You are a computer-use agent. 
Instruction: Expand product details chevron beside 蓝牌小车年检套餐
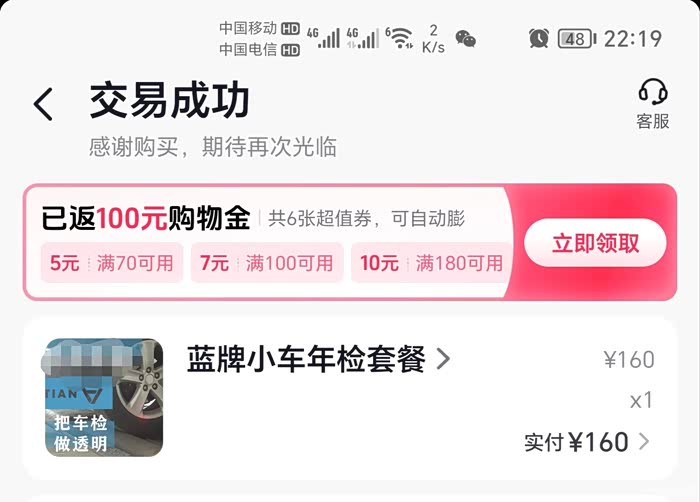443,359
